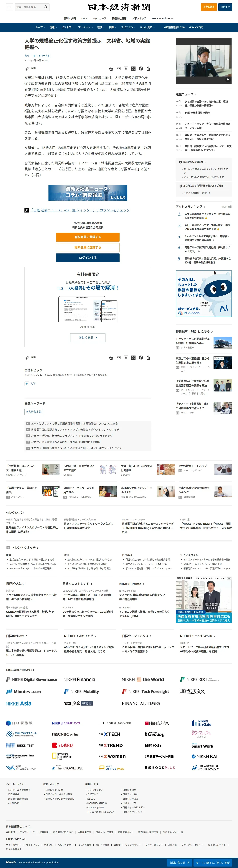Click the search magnifier icon
The image size is (238, 868).
(x=46, y=7)
